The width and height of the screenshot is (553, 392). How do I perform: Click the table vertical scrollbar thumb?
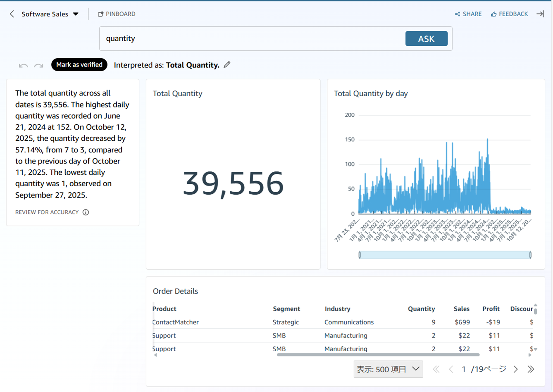coord(535,311)
